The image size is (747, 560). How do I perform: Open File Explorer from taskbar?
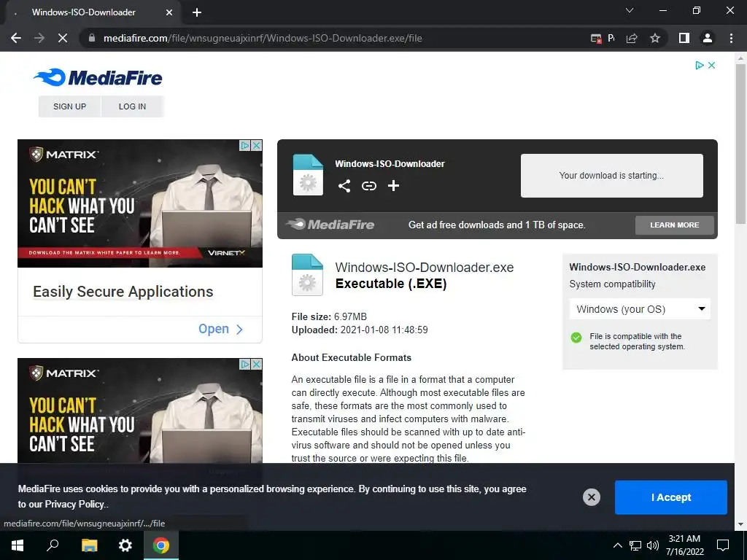click(x=89, y=545)
